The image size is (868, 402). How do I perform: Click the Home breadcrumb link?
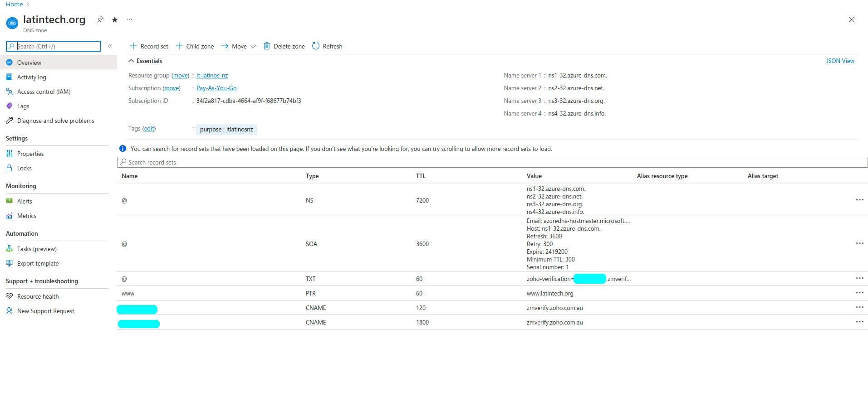pos(14,4)
